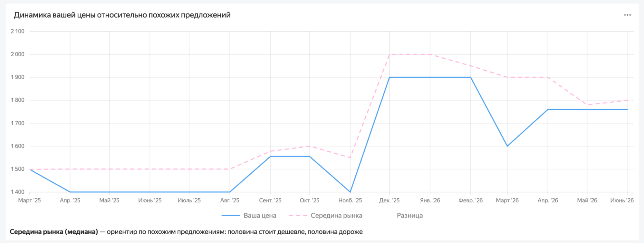Open the three-dot chart options menu
This screenshot has width=644, height=243.
[x=627, y=15]
